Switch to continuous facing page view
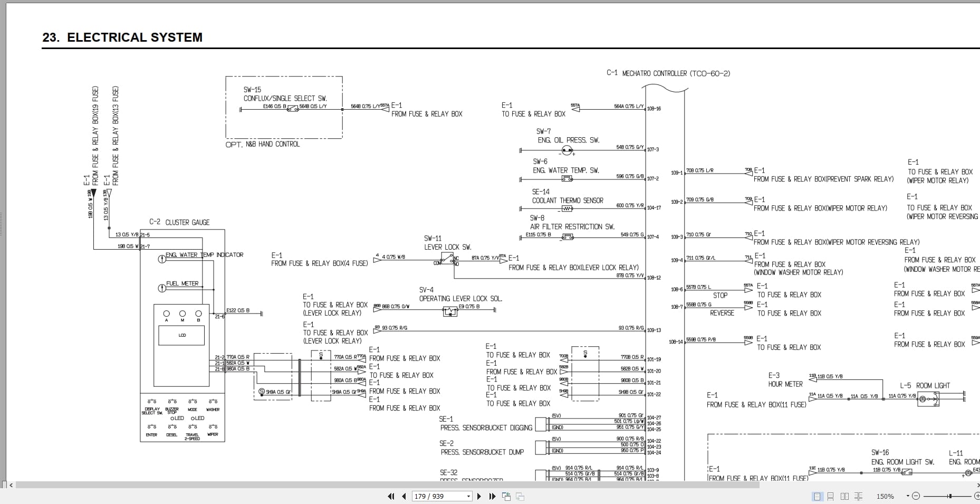 [x=859, y=496]
